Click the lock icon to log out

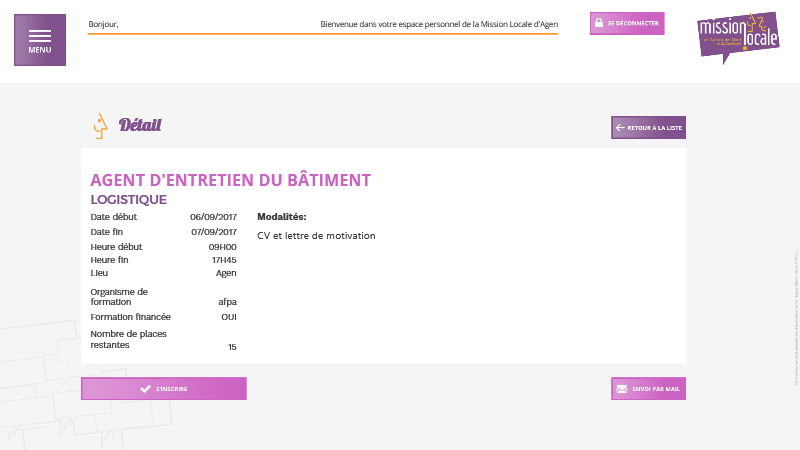coord(597,23)
